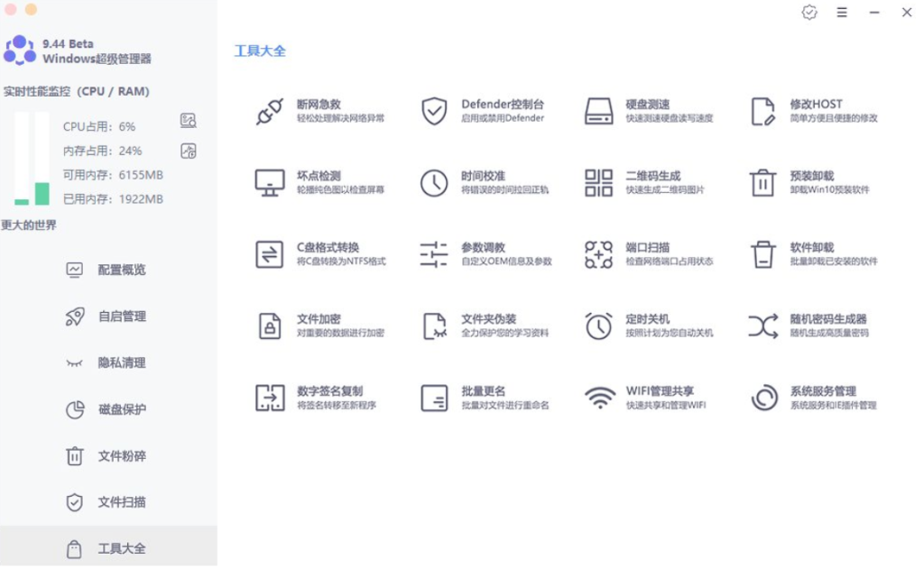Image resolution: width=924 pixels, height=569 pixels.
Task: Click the app logo beside 9.44 Beta
Action: [x=20, y=50]
